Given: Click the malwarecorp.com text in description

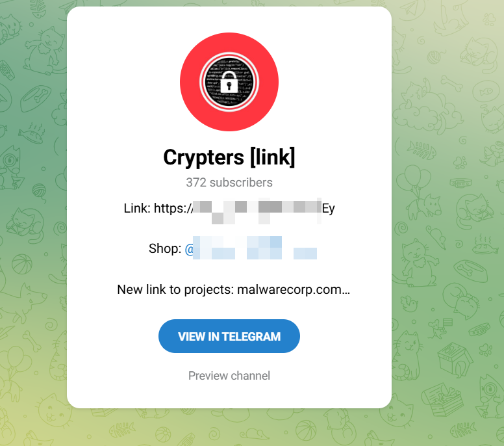Looking at the screenshot, I should 294,289.
